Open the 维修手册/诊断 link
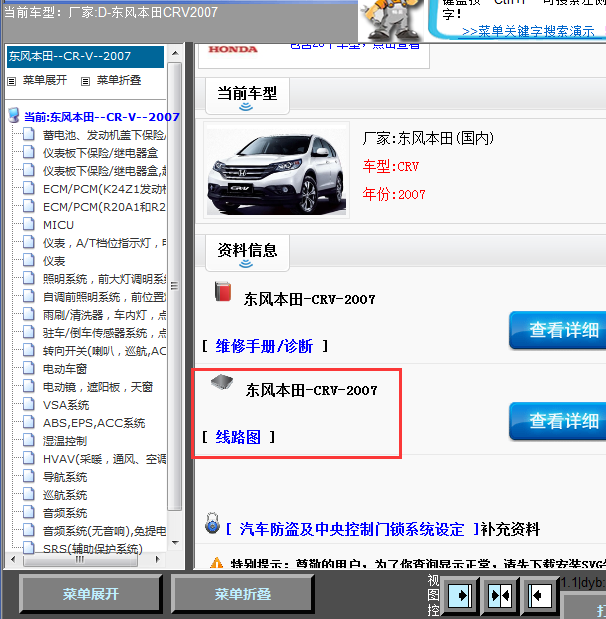The image size is (606, 619). [x=264, y=346]
